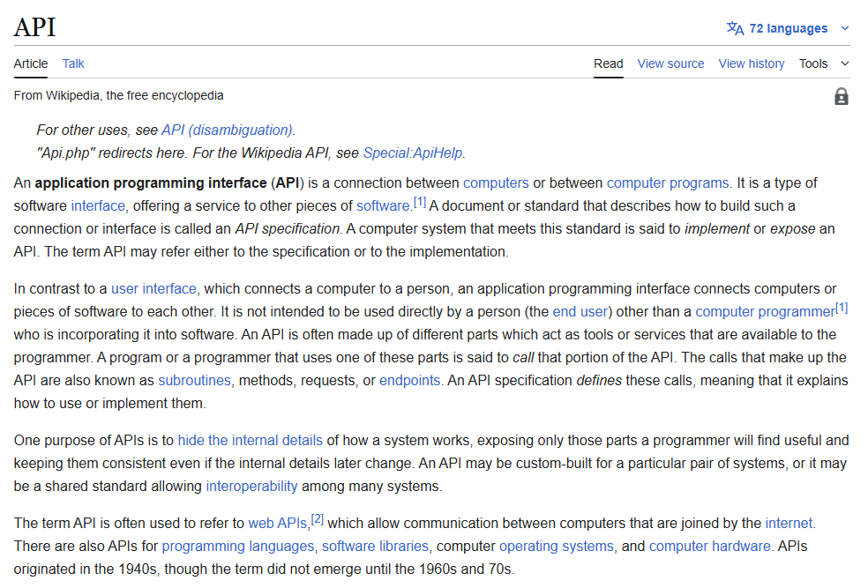Click the API page title heading
The height and width of the screenshot is (588, 868).
click(x=35, y=27)
